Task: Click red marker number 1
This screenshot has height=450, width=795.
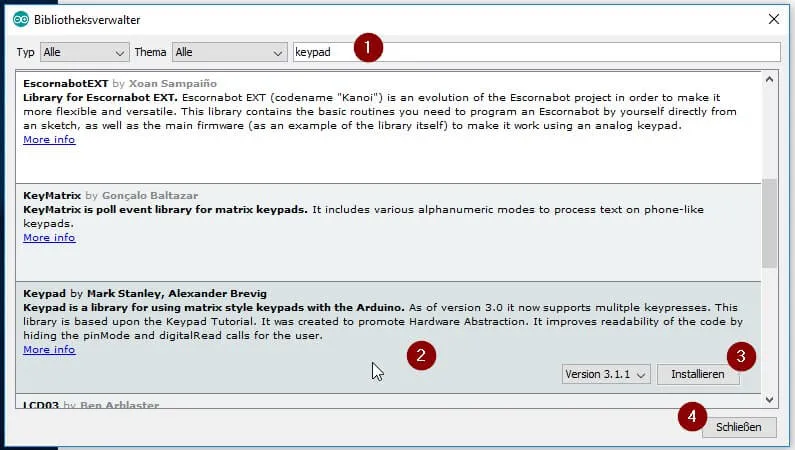Action: (369, 47)
